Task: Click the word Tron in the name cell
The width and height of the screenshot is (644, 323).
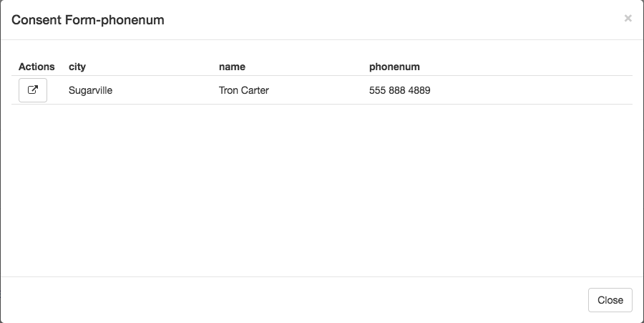Action: (x=229, y=90)
